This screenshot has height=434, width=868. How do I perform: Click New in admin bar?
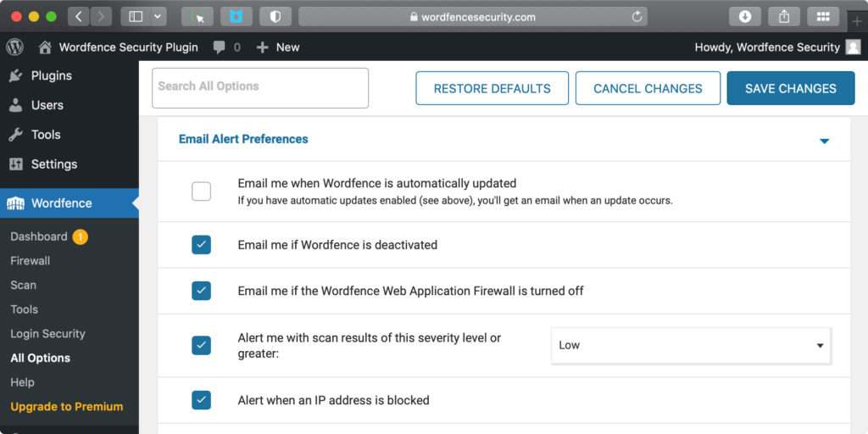coord(278,47)
